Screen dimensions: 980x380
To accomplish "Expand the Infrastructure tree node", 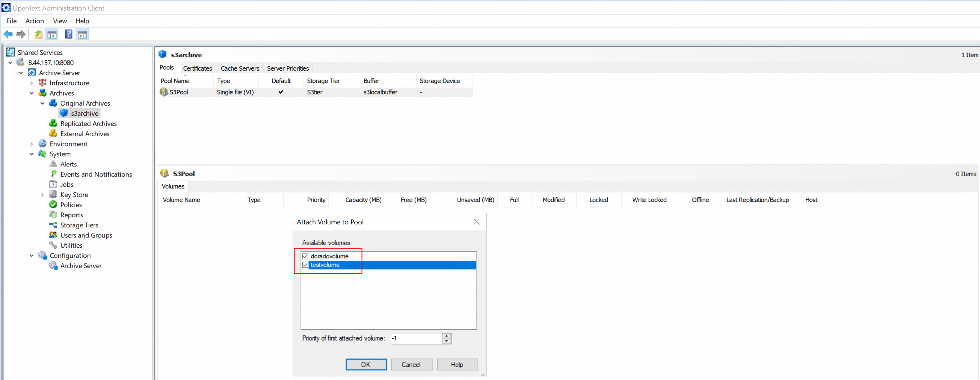I will 32,83.
